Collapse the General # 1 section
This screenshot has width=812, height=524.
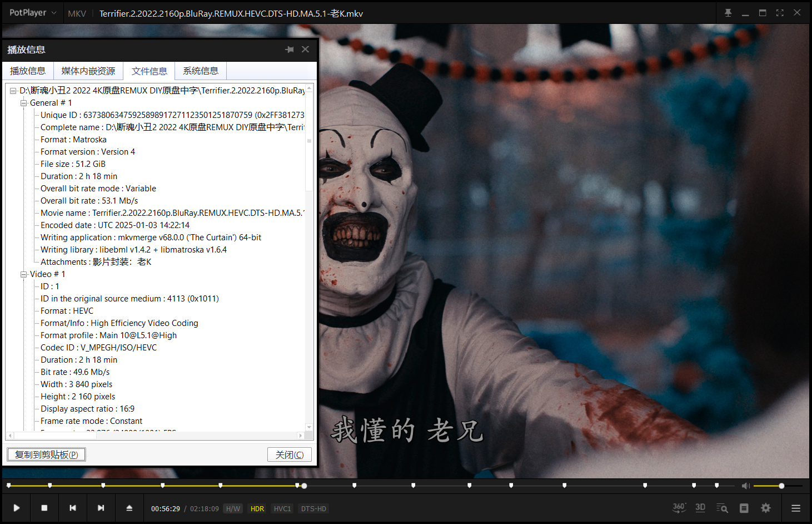[x=24, y=103]
